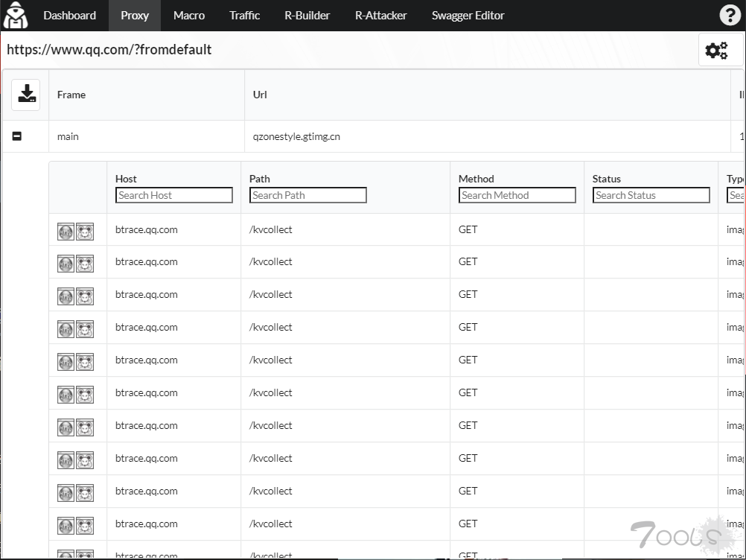Click the Status column header

click(x=607, y=179)
